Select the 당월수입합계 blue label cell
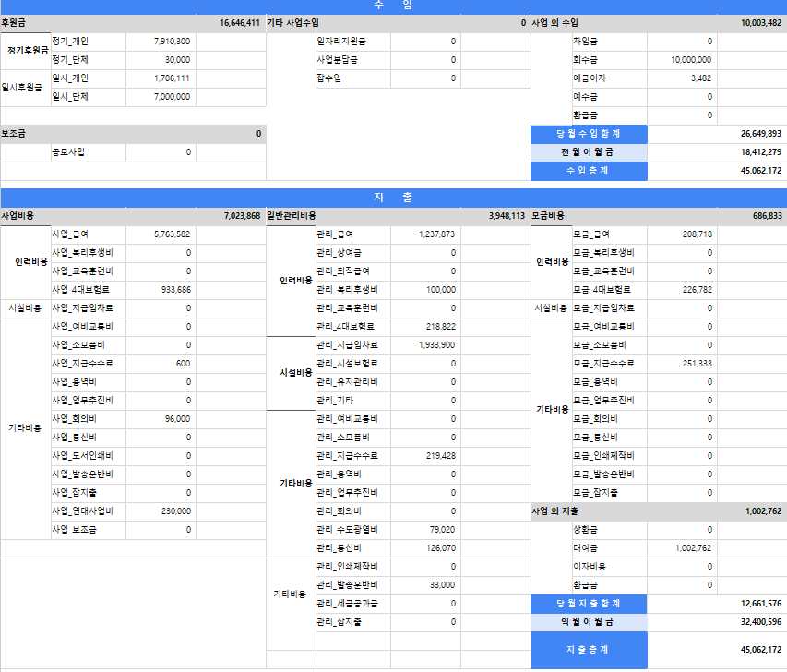787x672 pixels. point(589,134)
